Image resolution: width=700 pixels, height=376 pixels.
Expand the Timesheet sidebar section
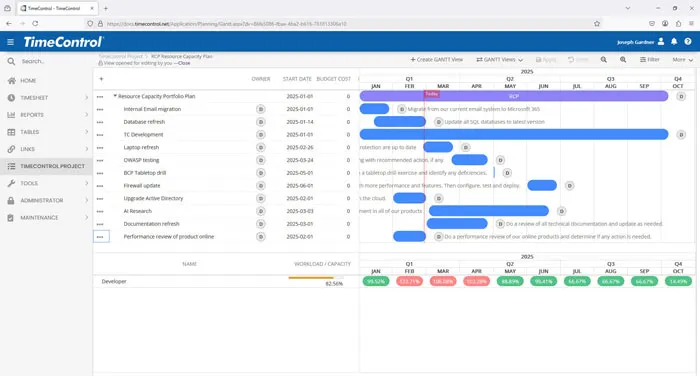pos(87,98)
